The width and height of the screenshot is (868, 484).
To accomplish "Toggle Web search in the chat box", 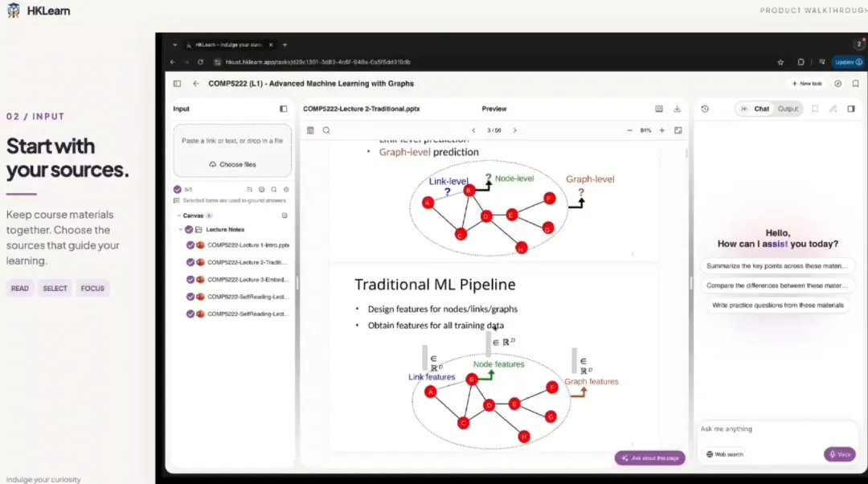I will click(725, 454).
